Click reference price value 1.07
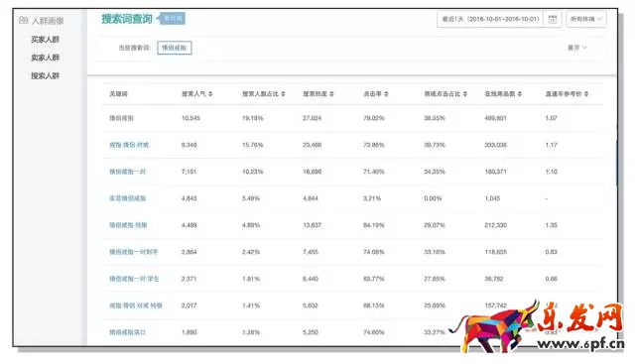Image resolution: width=635 pixels, height=364 pixels. 552,118
